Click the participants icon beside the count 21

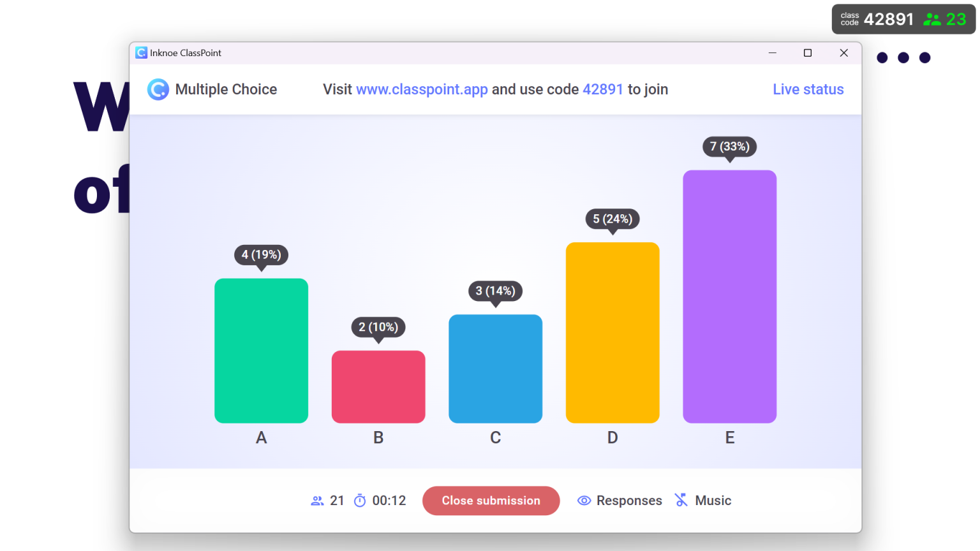(317, 501)
